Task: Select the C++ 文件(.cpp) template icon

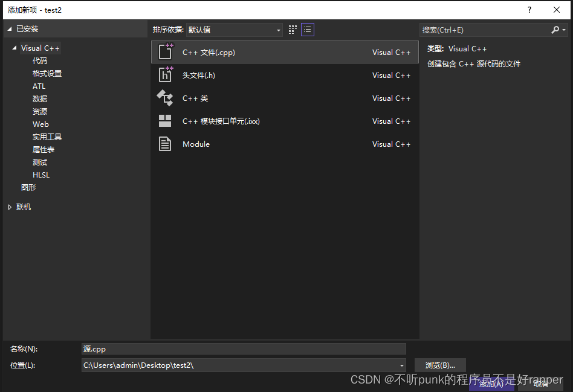Action: [x=165, y=51]
